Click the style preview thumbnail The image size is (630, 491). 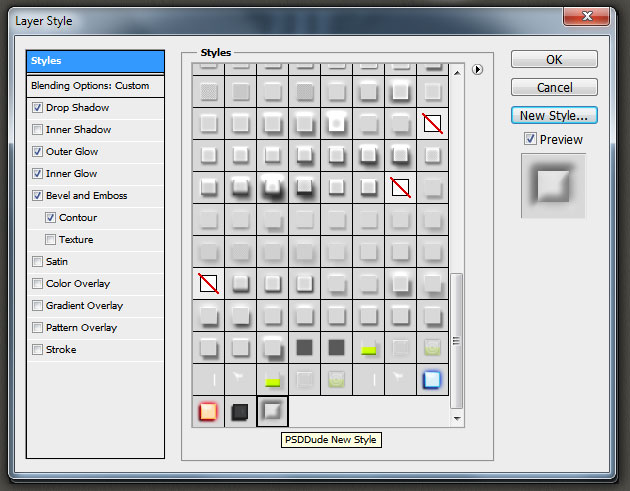(553, 185)
